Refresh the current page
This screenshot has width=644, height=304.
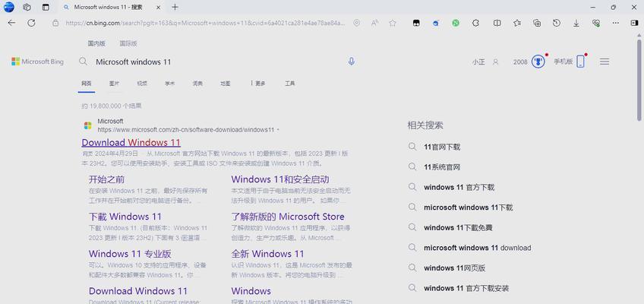tap(31, 23)
